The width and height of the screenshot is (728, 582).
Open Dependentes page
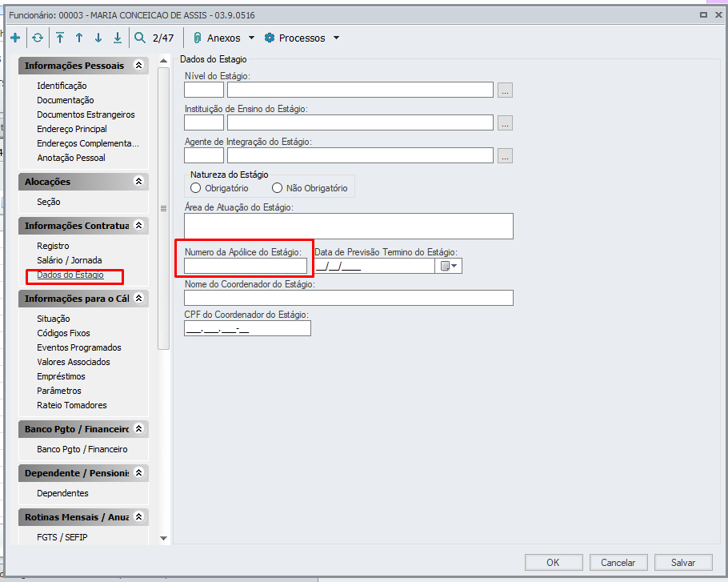[x=62, y=493]
